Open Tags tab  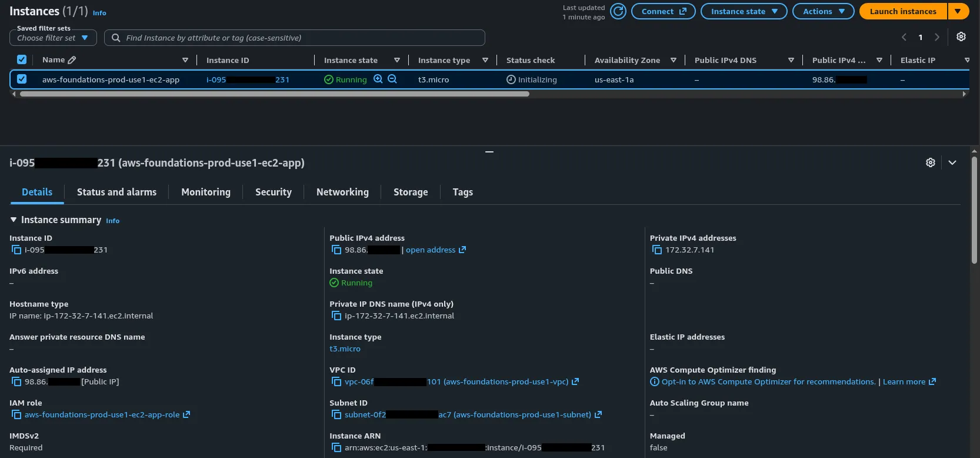click(463, 192)
